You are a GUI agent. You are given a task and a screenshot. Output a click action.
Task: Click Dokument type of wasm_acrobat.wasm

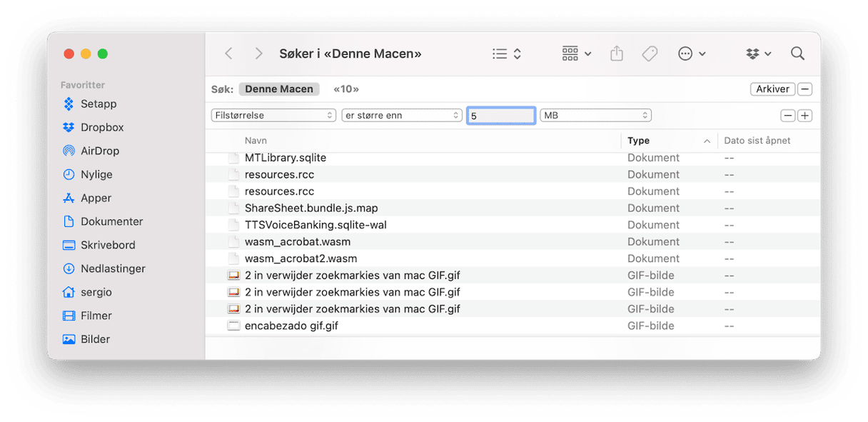(653, 241)
